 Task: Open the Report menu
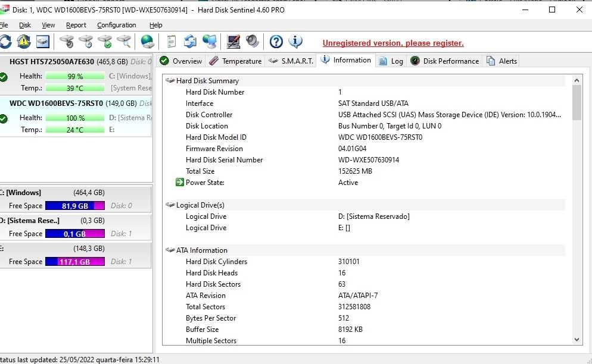[76, 25]
